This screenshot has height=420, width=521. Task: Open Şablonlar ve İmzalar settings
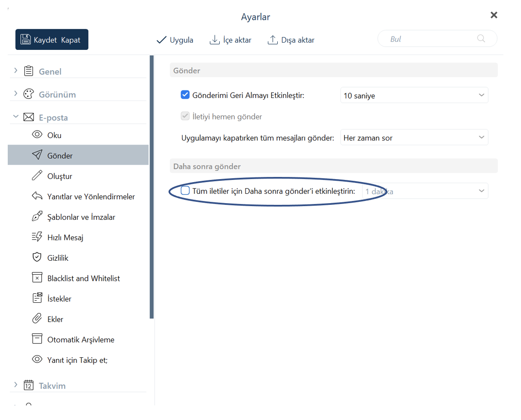[78, 217]
